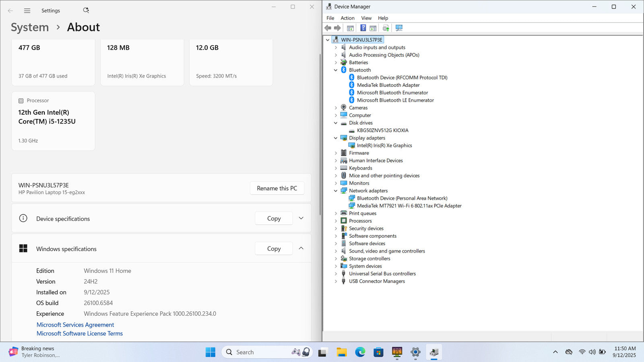The width and height of the screenshot is (644, 362).
Task: Click Show/Hide Console Tree toolbar icon
Action: tap(350, 28)
